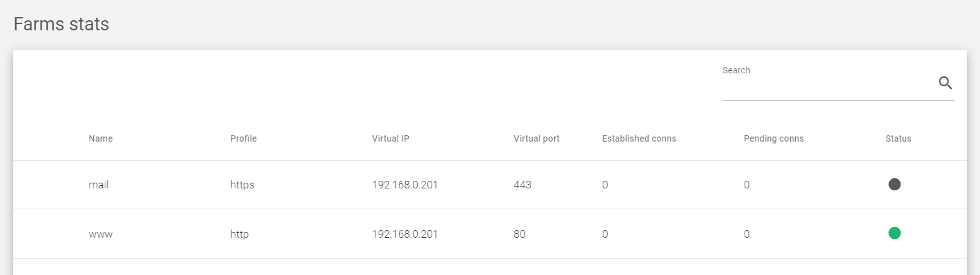Sort by Status column header
Screen dimensions: 980x275
pos(899,138)
